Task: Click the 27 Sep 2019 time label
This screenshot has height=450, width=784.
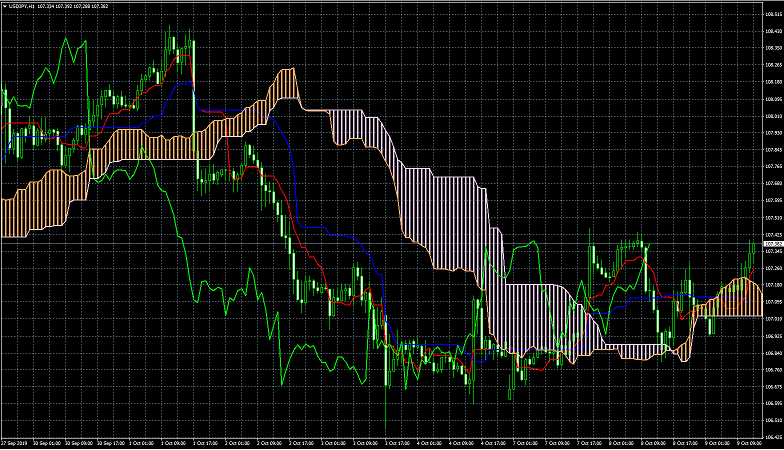Action: (14, 444)
